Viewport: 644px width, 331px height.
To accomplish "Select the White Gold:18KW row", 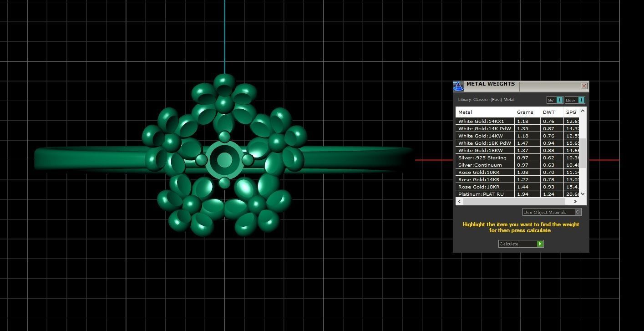I will pyautogui.click(x=517, y=150).
